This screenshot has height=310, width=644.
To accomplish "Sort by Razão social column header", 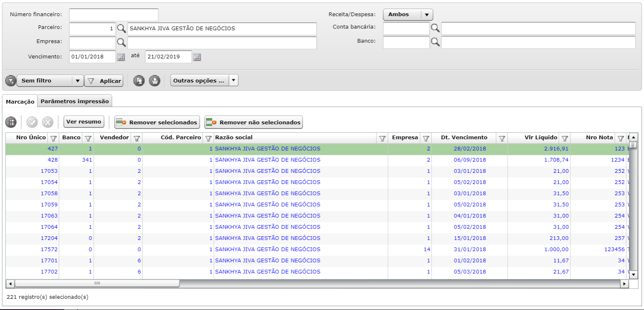I will click(234, 138).
